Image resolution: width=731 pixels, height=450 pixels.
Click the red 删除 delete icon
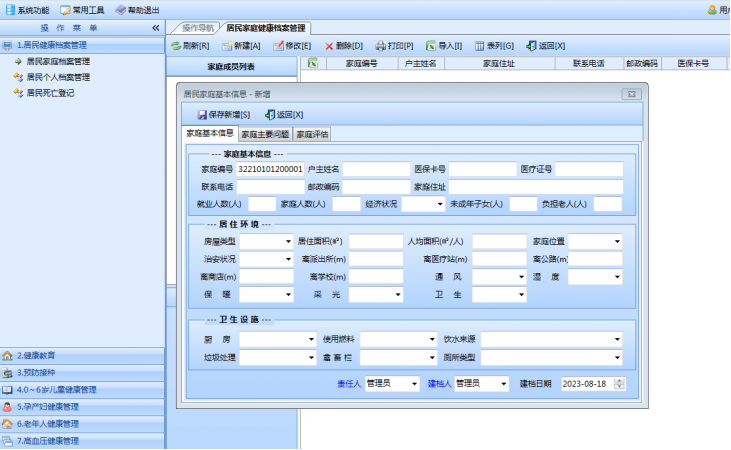(x=329, y=46)
